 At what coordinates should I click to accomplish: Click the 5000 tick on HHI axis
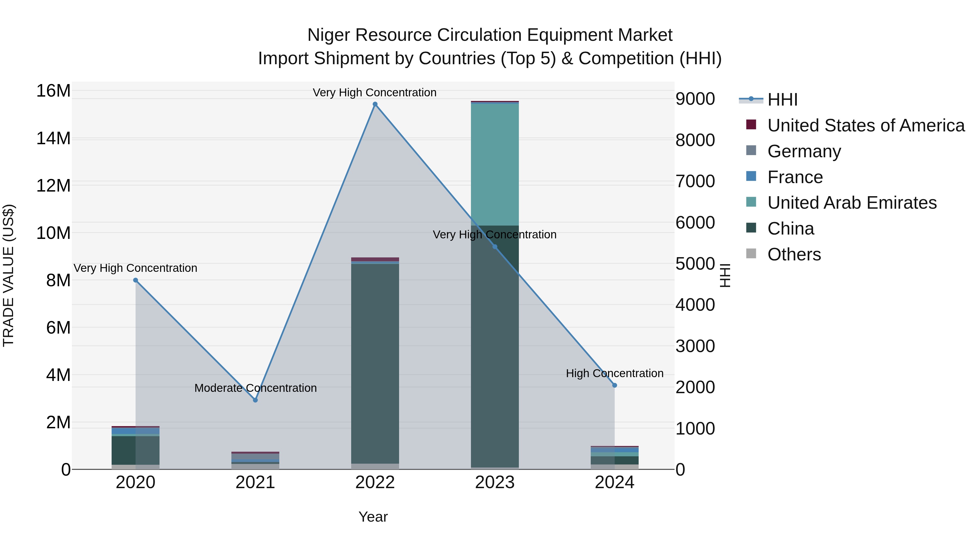pyautogui.click(x=696, y=263)
